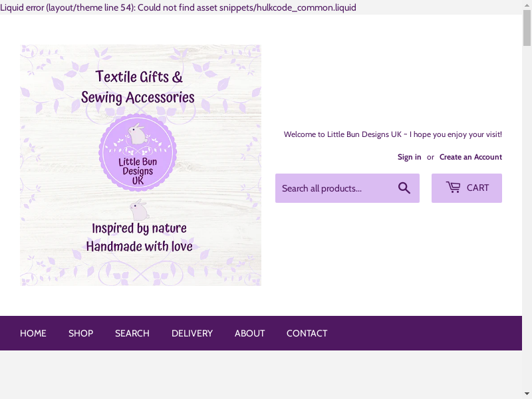Image resolution: width=532 pixels, height=399 pixels.
Task: Select SEARCH in the navigation bar
Action: pos(132,333)
